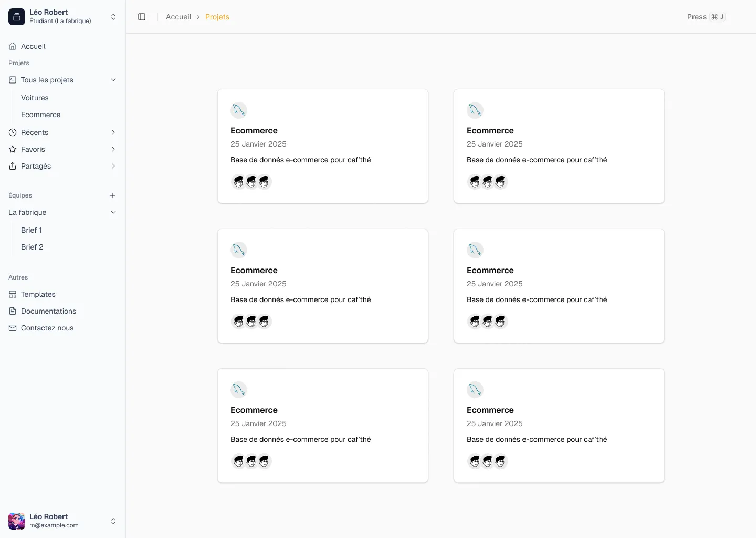
Task: Click the Équipes section label
Action: pos(20,195)
